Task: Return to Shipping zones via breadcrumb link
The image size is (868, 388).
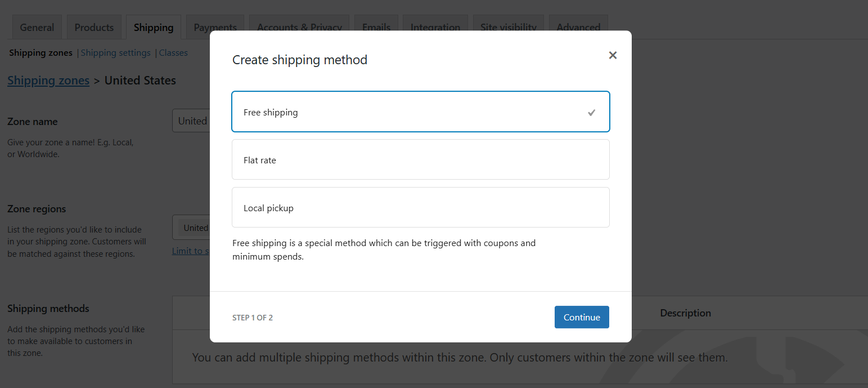Action: click(x=48, y=80)
